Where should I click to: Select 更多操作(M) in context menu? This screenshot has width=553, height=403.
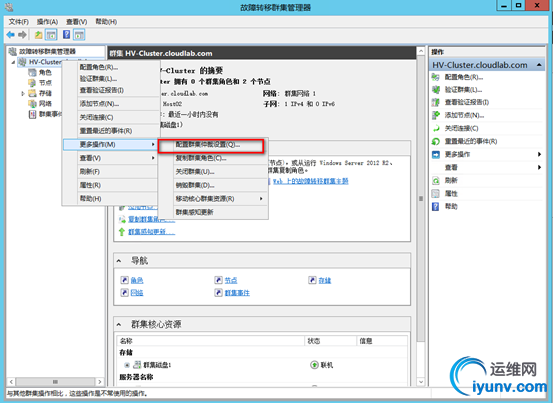[110, 145]
